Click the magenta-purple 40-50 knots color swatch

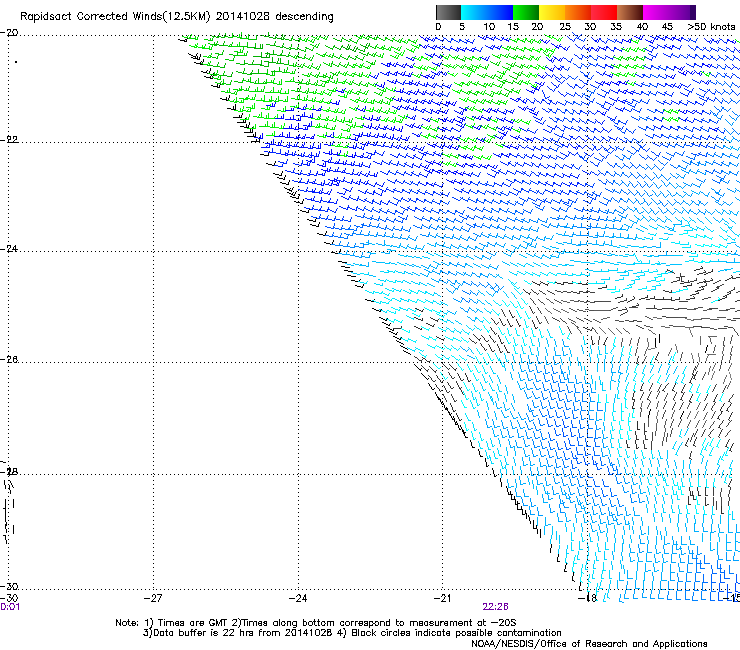(669, 12)
